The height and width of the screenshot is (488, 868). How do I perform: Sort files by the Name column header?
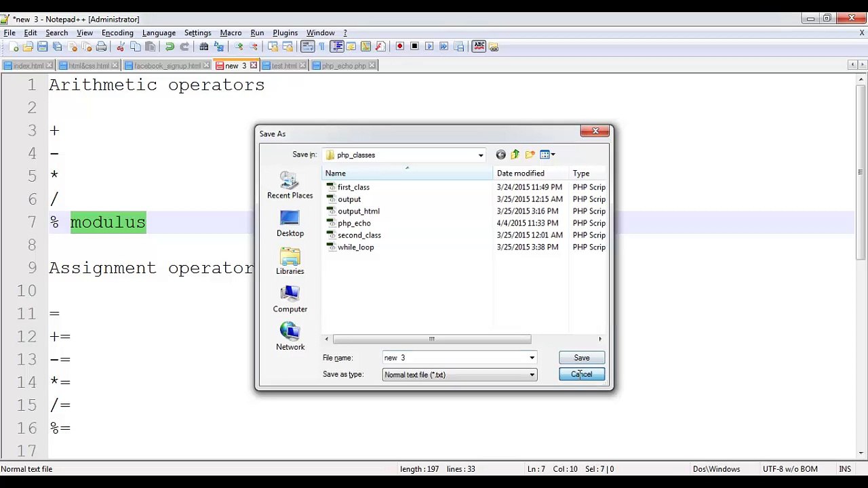(408, 174)
